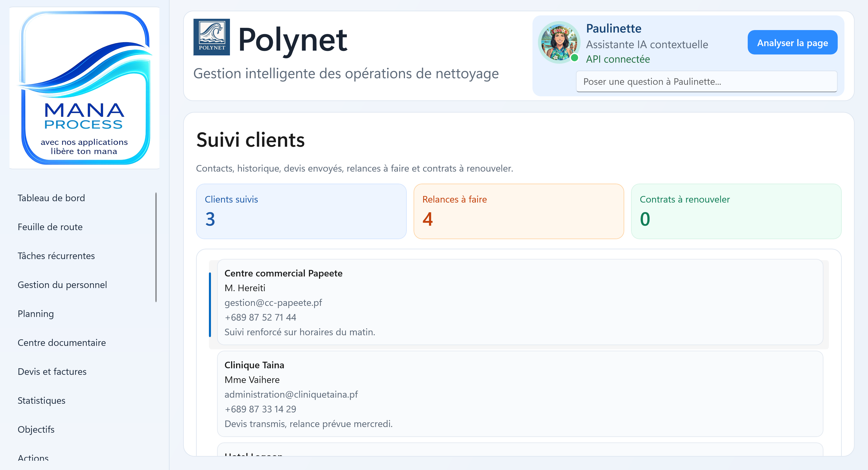Focus the Poser une question à Paulinette field

[x=706, y=82]
